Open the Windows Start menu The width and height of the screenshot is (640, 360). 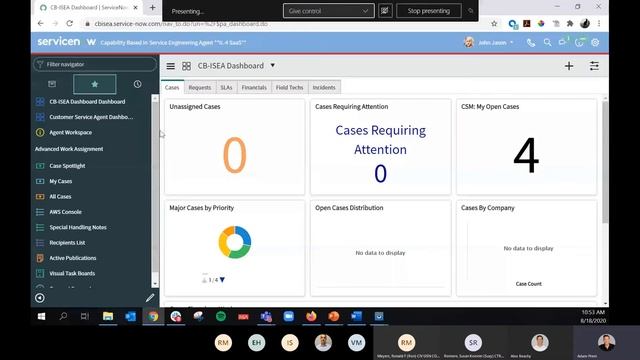point(41,316)
